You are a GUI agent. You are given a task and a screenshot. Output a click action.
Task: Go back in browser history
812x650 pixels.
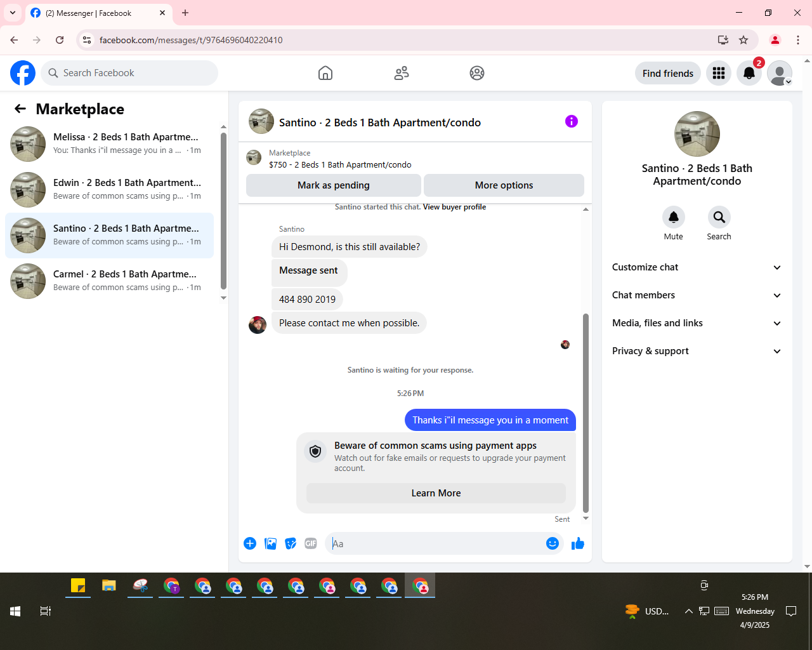(14, 40)
